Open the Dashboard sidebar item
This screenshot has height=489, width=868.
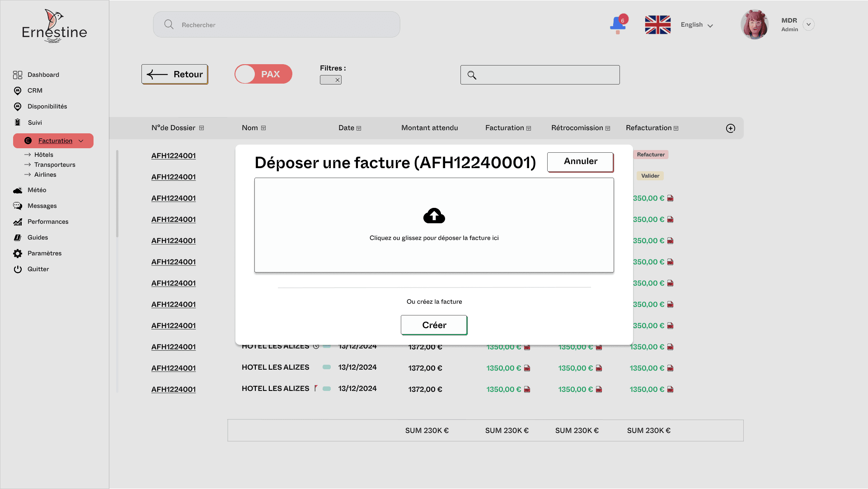pyautogui.click(x=43, y=75)
